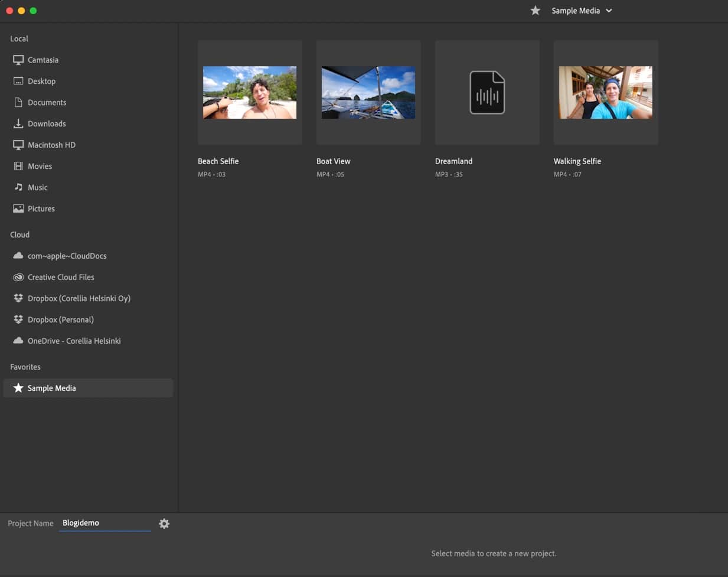Image resolution: width=728 pixels, height=577 pixels.
Task: Click the com~apple~CloudDocs cloud icon
Action: coord(18,256)
